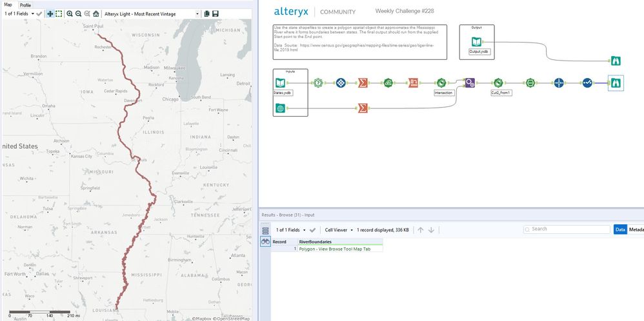Select the blue diamond Append Fields tool
Viewport: 644px width, 321px height.
pyautogui.click(x=341, y=83)
